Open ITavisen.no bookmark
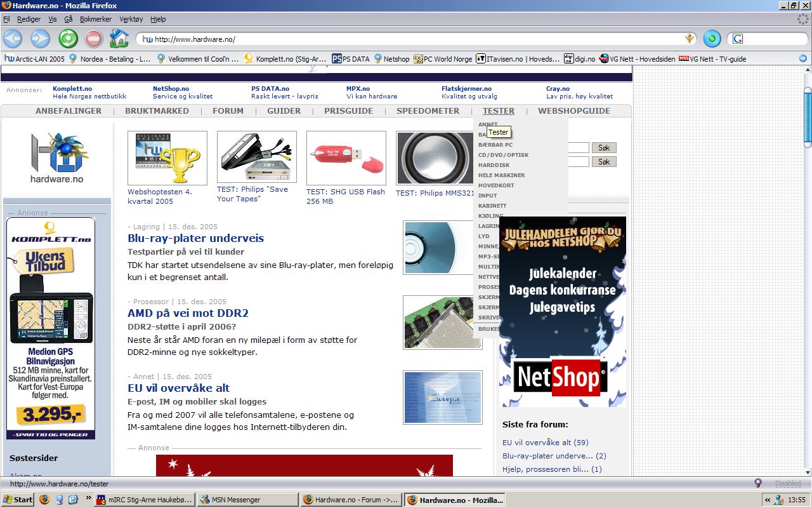This screenshot has width=812, height=508. pyautogui.click(x=518, y=58)
